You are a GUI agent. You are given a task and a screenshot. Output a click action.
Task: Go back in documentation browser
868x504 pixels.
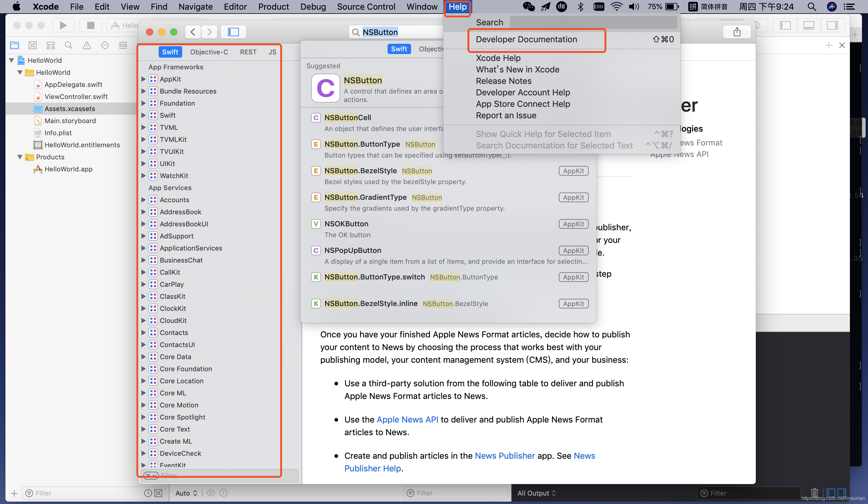(x=193, y=32)
